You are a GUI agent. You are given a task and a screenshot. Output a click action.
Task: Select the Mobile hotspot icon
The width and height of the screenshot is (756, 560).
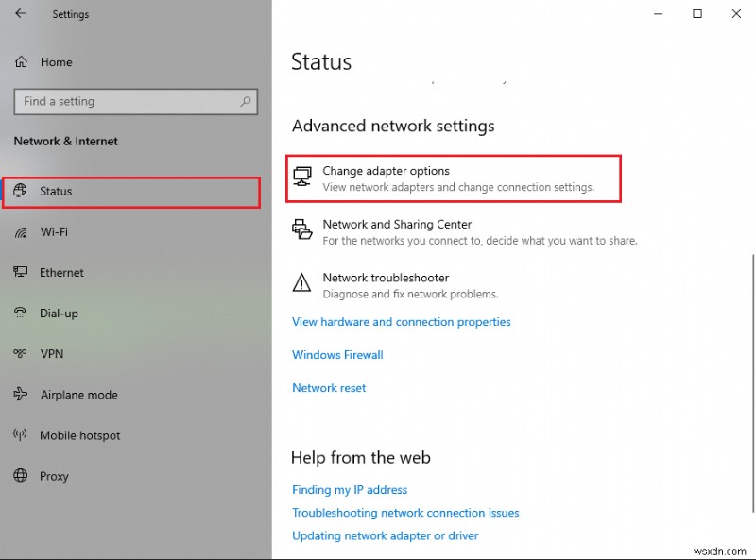point(20,435)
